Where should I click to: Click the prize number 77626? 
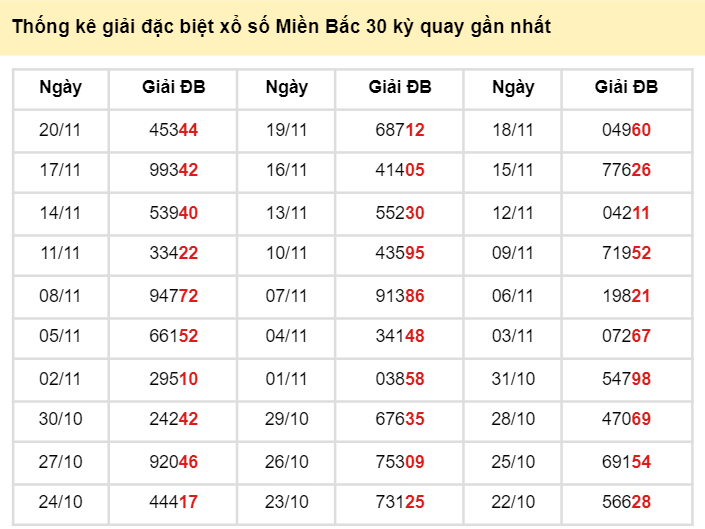point(626,170)
